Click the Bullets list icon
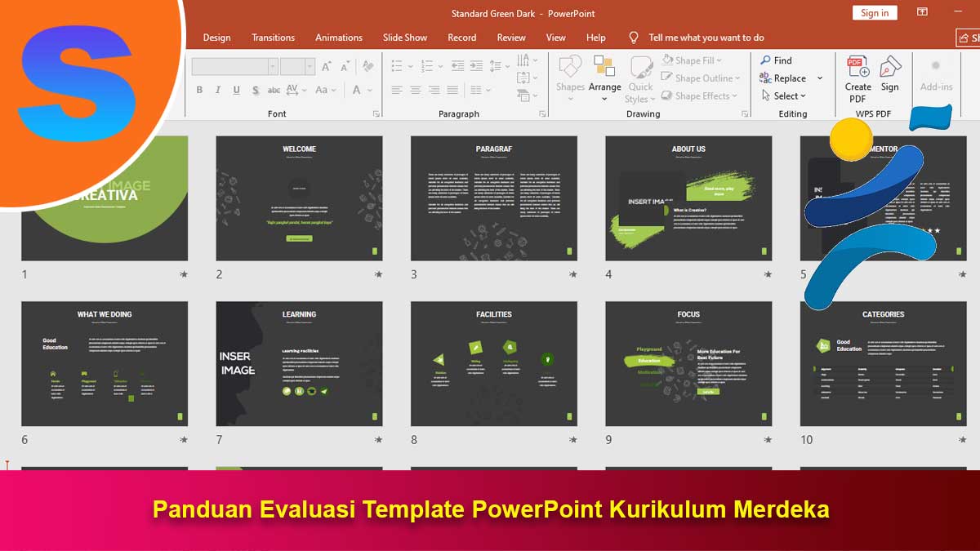Screen dimensions: 980x551 click(396, 66)
